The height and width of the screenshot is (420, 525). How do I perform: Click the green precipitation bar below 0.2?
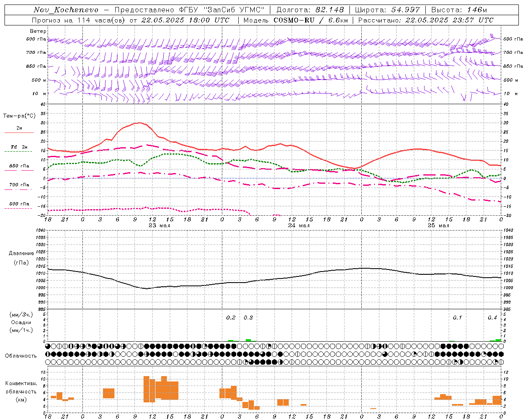[x=231, y=341]
